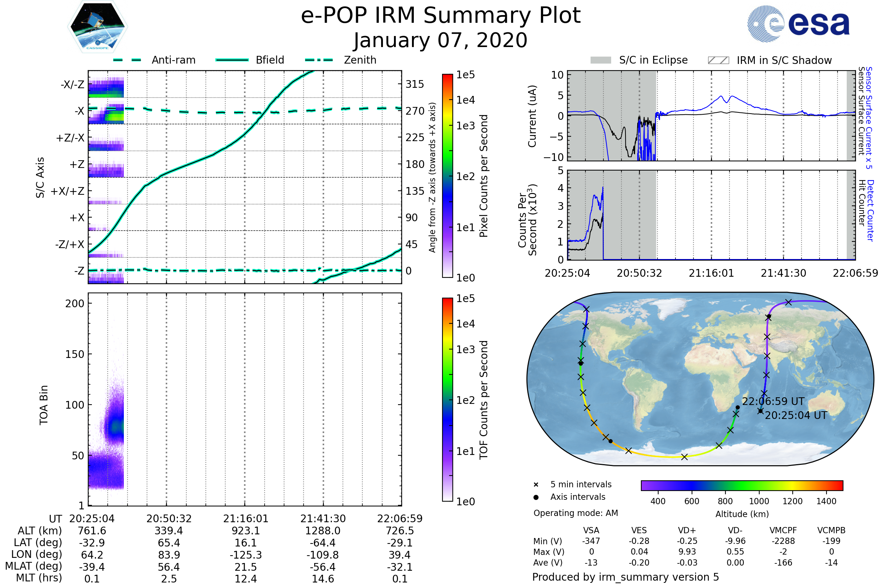882x588 pixels.
Task: Click the e-POP IRM Summary Plot title
Action: pyautogui.click(x=441, y=16)
